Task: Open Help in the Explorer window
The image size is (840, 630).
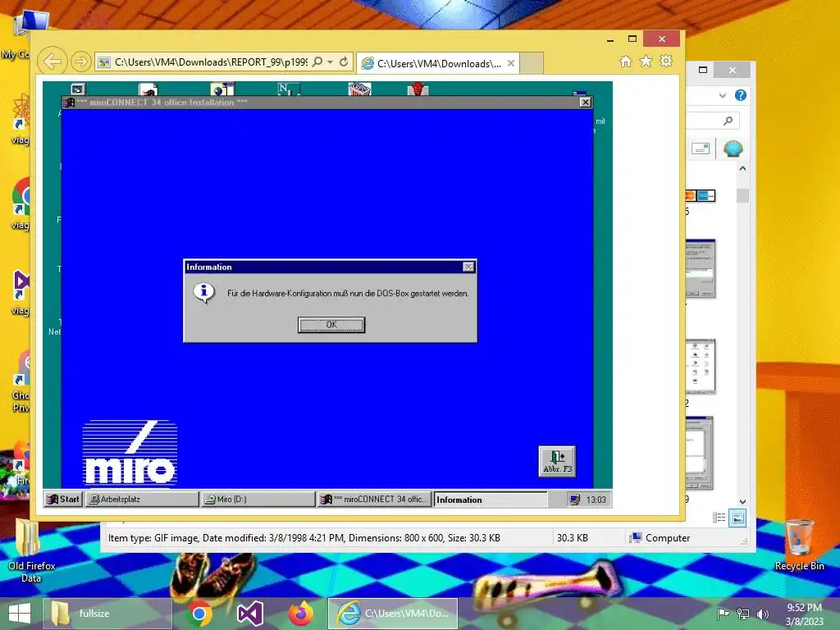Action: [x=741, y=95]
